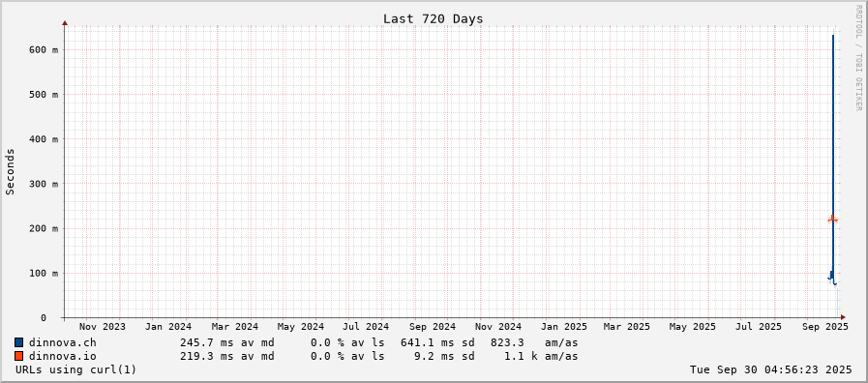Viewport: 868px width, 383px height.
Task: Click the '219.3 ms av md' value for dinnova.io
Action: click(227, 357)
